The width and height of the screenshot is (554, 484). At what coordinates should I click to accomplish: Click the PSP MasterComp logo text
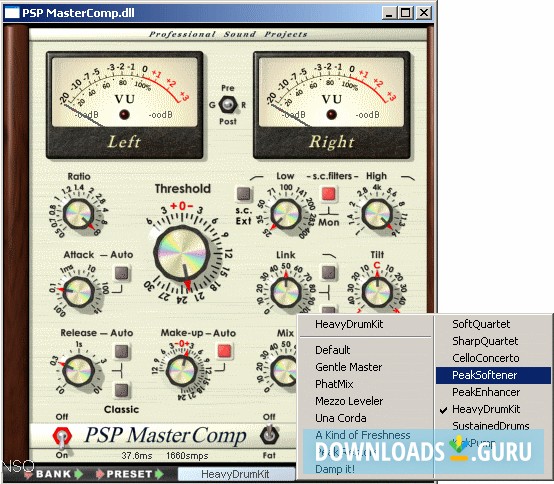coord(165,436)
